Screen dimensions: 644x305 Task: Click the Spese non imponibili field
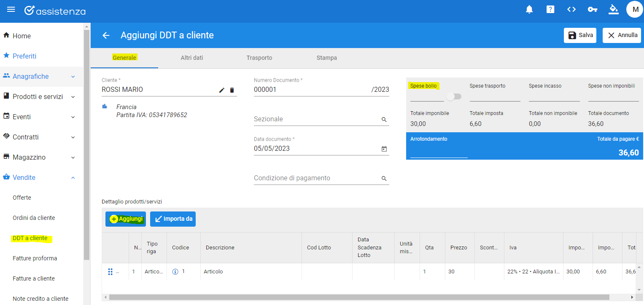tap(613, 96)
